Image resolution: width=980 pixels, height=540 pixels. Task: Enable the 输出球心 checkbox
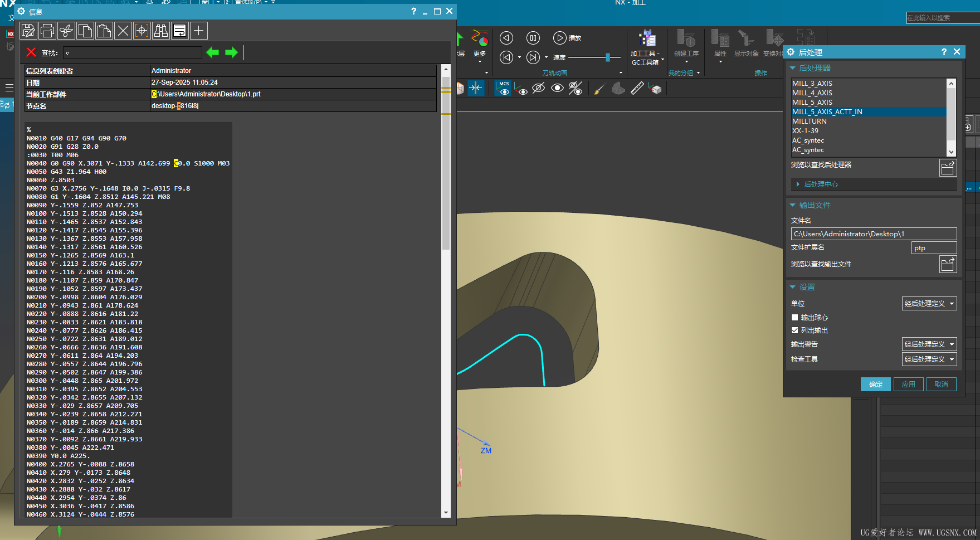(x=794, y=318)
